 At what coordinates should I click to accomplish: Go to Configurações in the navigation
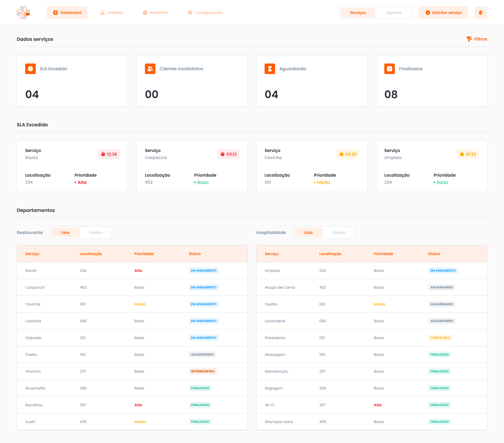click(x=205, y=13)
